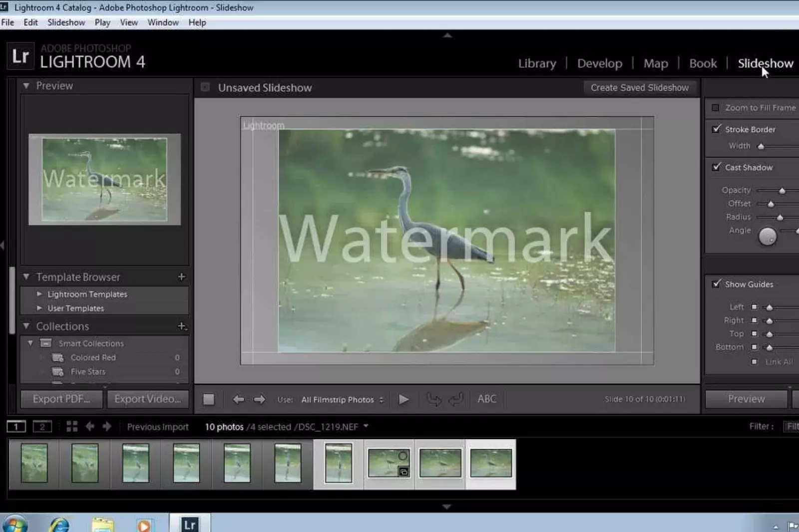
Task: Turn off Show Guides checkbox
Action: 717,283
